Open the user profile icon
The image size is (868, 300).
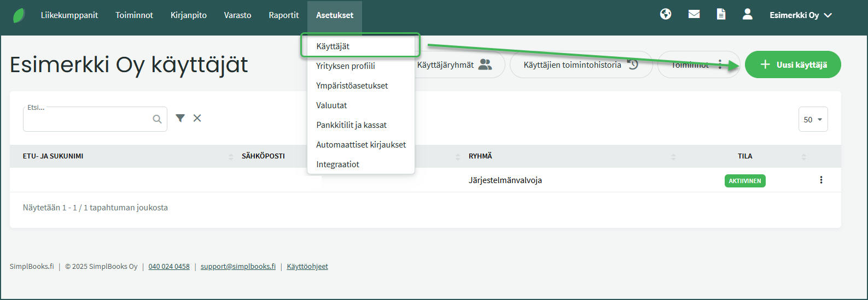[x=747, y=15]
